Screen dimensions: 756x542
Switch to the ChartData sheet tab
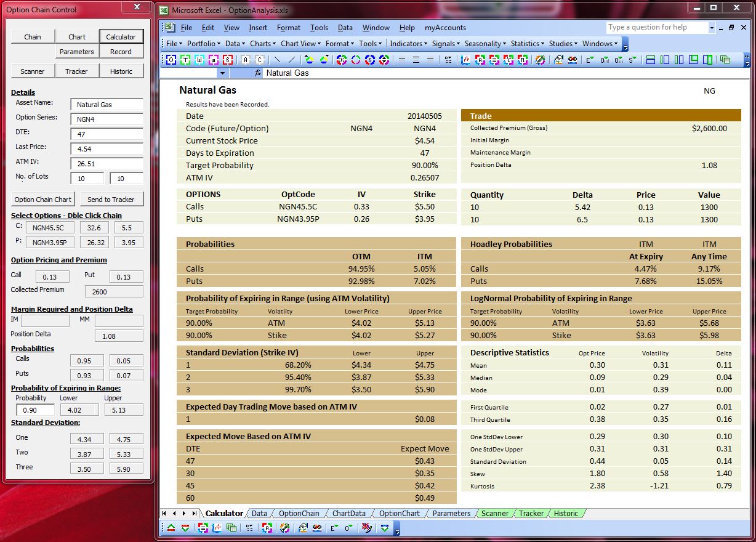click(x=348, y=513)
